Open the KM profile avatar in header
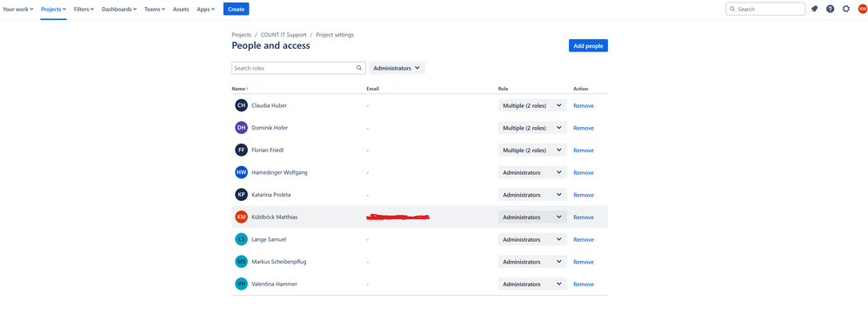868x328 pixels. point(862,9)
